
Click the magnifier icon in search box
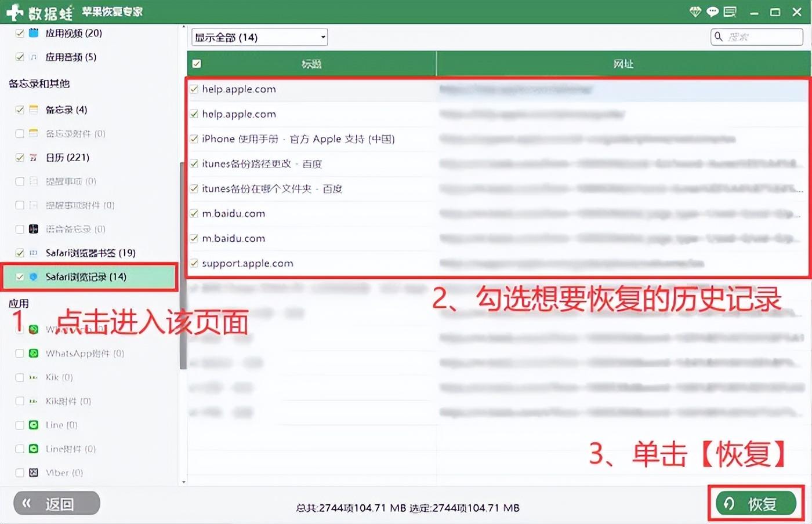tap(719, 37)
